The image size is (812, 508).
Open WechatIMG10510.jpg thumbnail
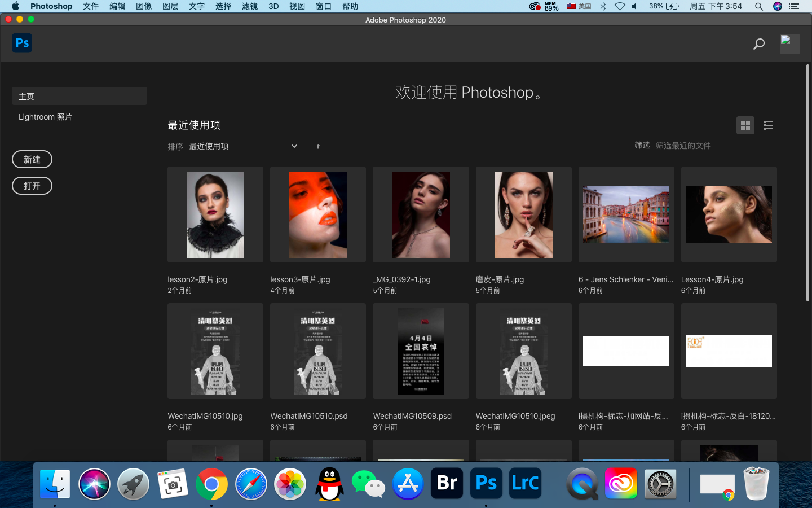[215, 351]
